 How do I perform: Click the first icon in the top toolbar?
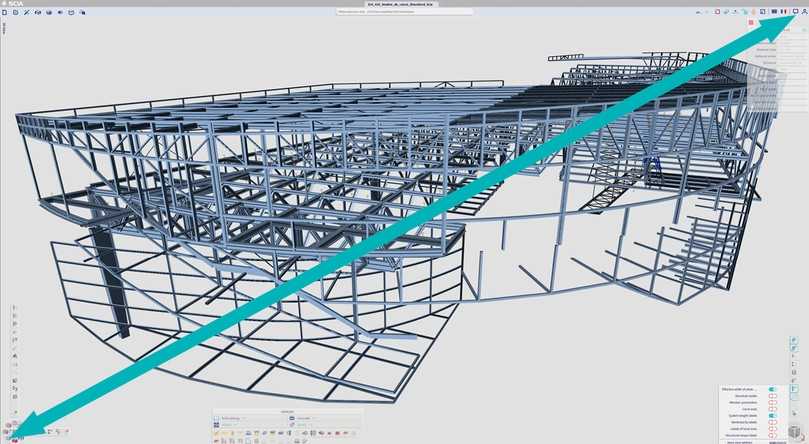[x=4, y=12]
